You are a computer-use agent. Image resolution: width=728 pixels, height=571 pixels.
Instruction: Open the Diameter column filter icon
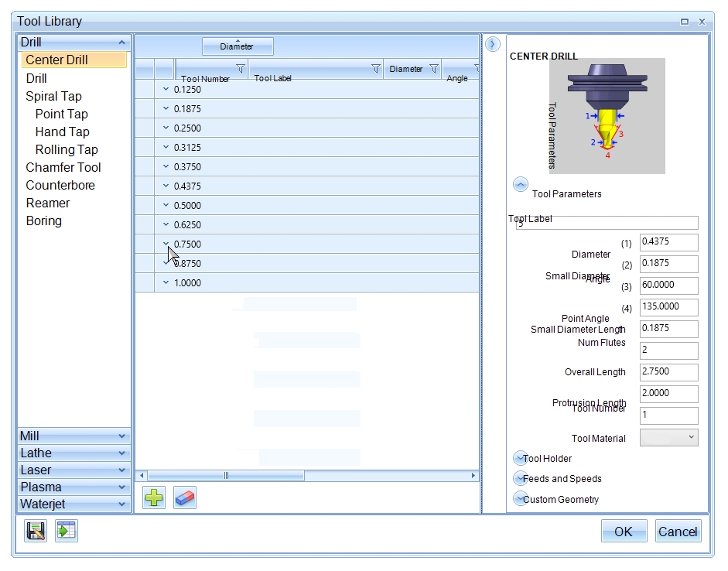(434, 69)
